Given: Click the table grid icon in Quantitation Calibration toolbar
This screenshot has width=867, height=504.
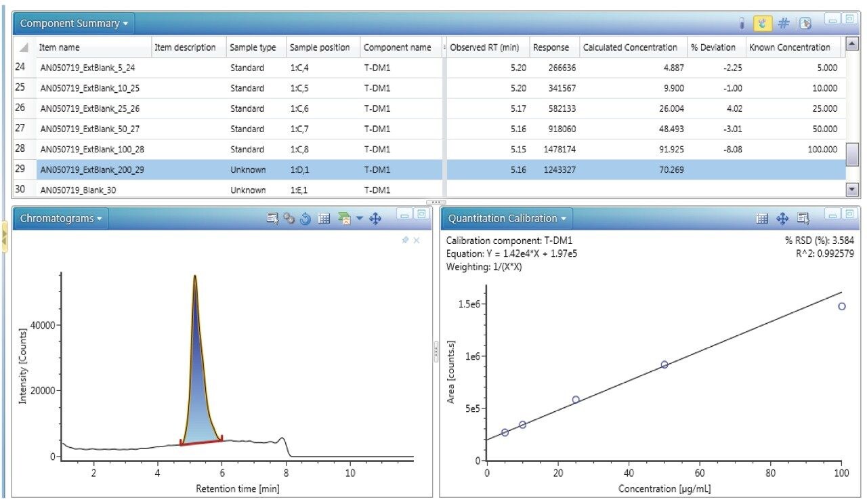Looking at the screenshot, I should 762,218.
